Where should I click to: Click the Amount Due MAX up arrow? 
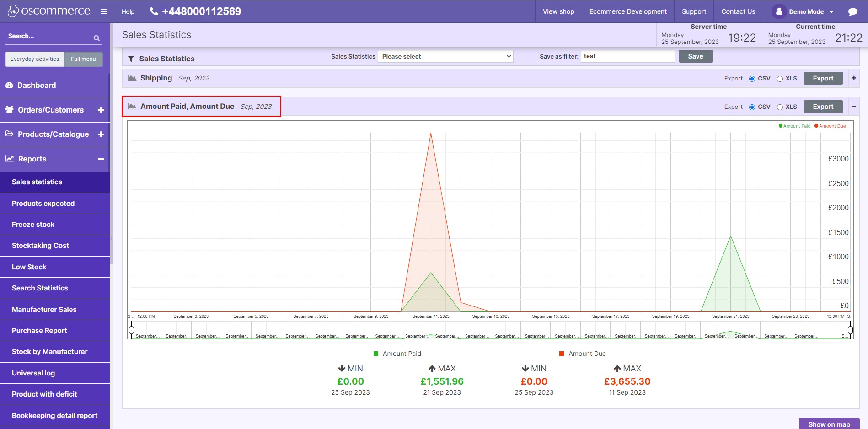617,369
